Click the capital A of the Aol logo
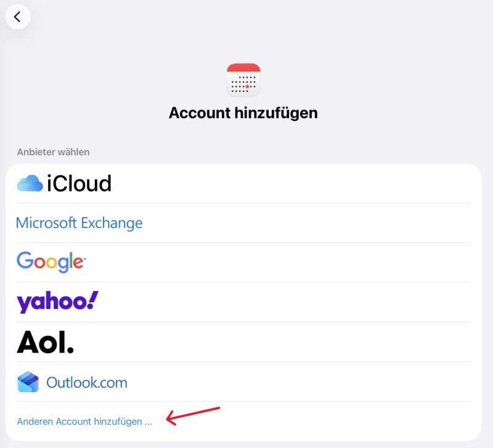The width and height of the screenshot is (493, 448). click(28, 342)
